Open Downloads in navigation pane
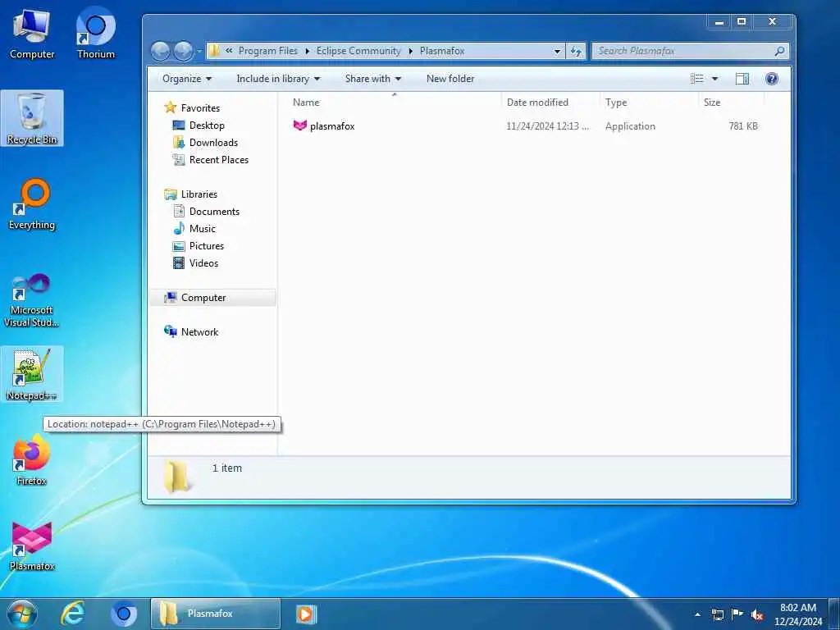 (x=213, y=142)
